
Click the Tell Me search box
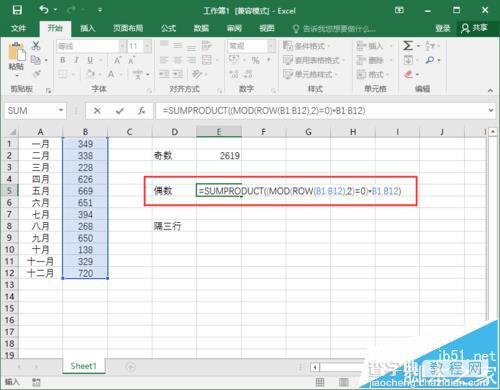pyautogui.click(x=334, y=29)
